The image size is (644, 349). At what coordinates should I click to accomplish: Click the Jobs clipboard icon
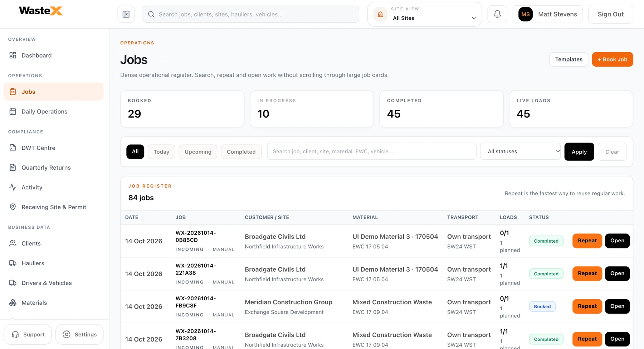13,92
